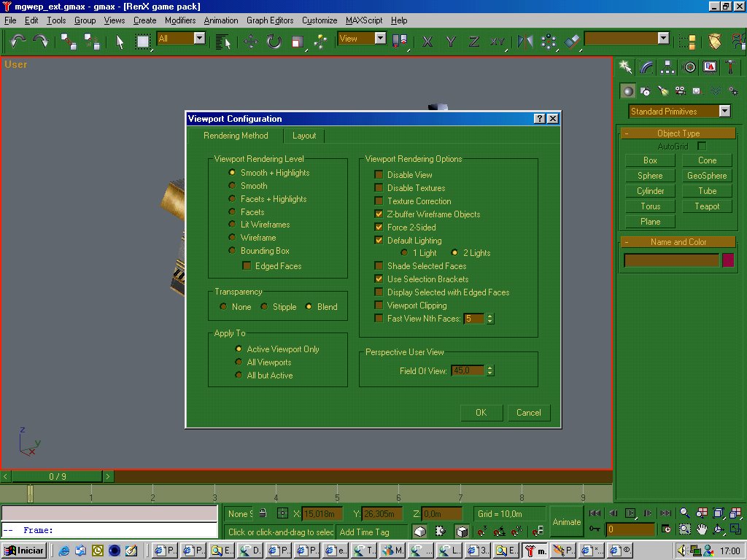This screenshot has width=747, height=560.
Task: Open the File menu
Action: point(10,20)
